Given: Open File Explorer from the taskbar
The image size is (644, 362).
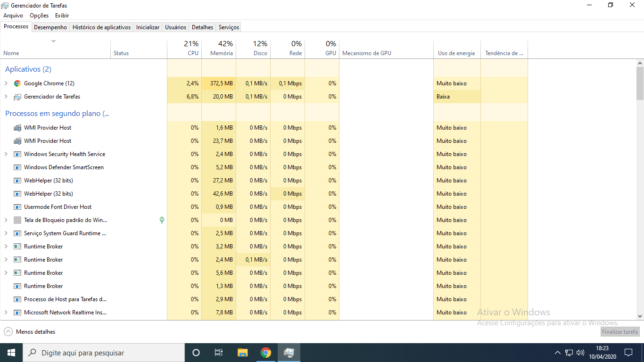Looking at the screenshot, I should coord(243,353).
